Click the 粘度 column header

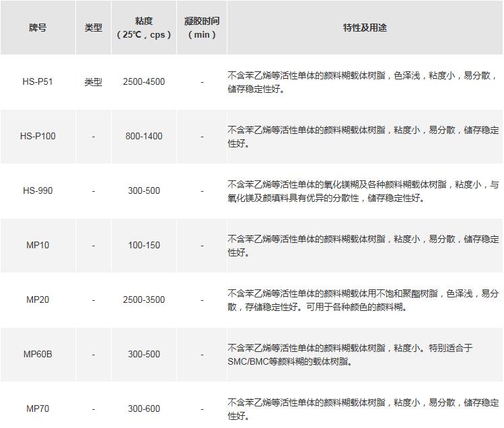coord(143,28)
